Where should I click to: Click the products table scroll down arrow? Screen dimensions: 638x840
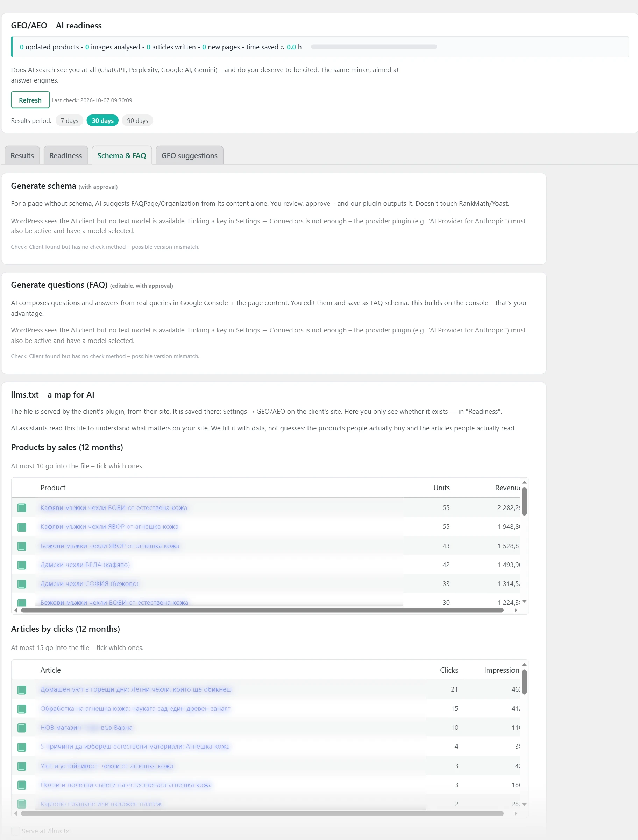524,601
